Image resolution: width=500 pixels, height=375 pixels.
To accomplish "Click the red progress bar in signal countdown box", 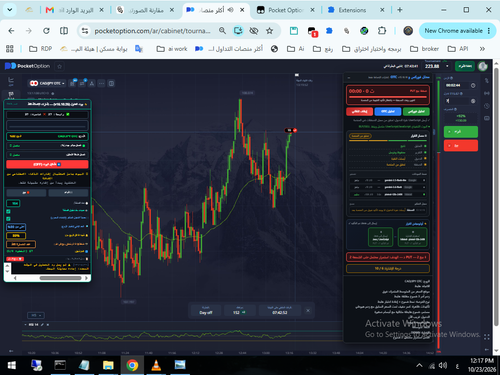I will tap(387, 97).
